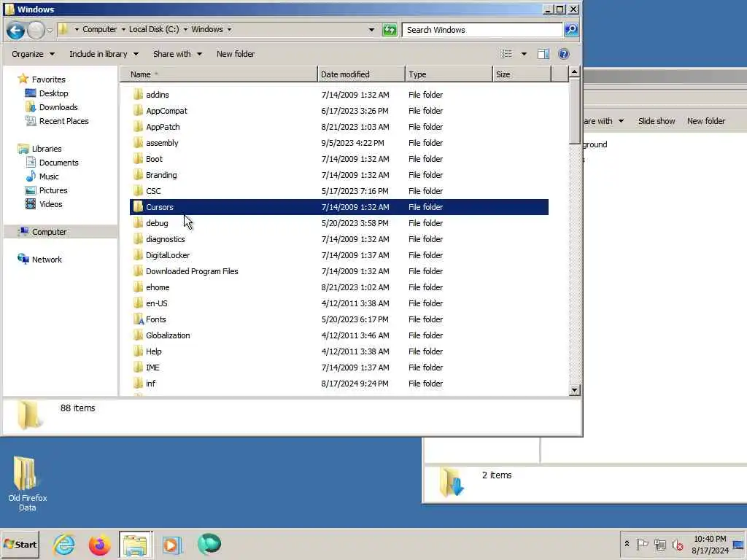Open Include in library dropdown
The height and width of the screenshot is (560, 747).
coord(104,54)
